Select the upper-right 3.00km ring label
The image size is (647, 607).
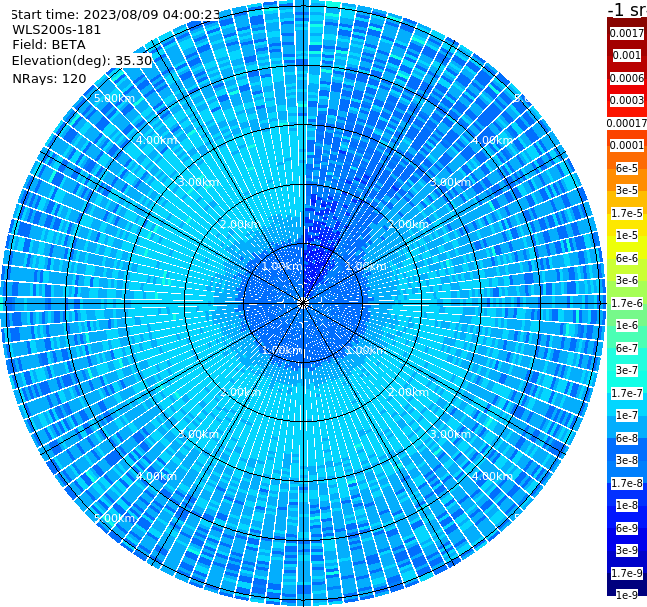pyautogui.click(x=450, y=182)
